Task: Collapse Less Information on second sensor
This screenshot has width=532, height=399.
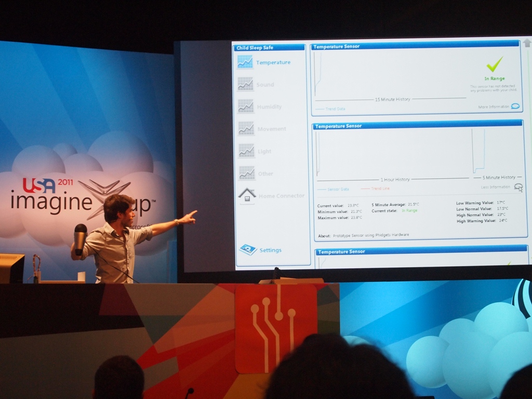Action: point(518,187)
